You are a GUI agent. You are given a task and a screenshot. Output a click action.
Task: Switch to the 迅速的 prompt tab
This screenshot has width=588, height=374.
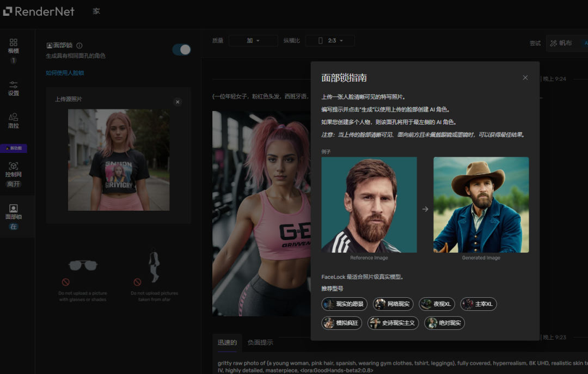[227, 342]
